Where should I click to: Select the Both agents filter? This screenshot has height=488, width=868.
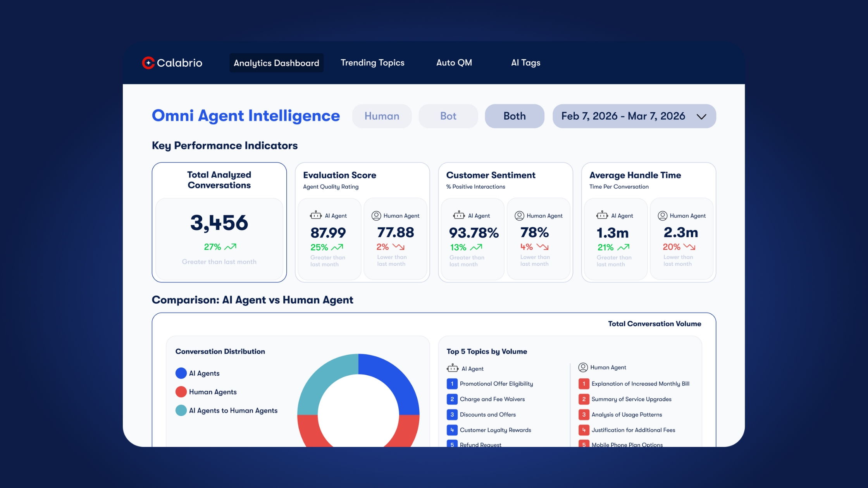tap(514, 116)
